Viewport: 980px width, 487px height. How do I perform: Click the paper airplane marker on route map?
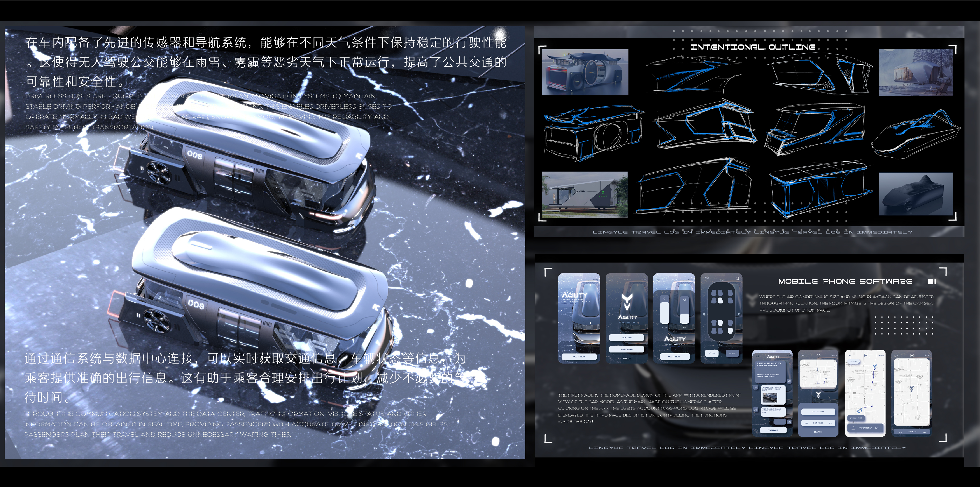tap(859, 411)
